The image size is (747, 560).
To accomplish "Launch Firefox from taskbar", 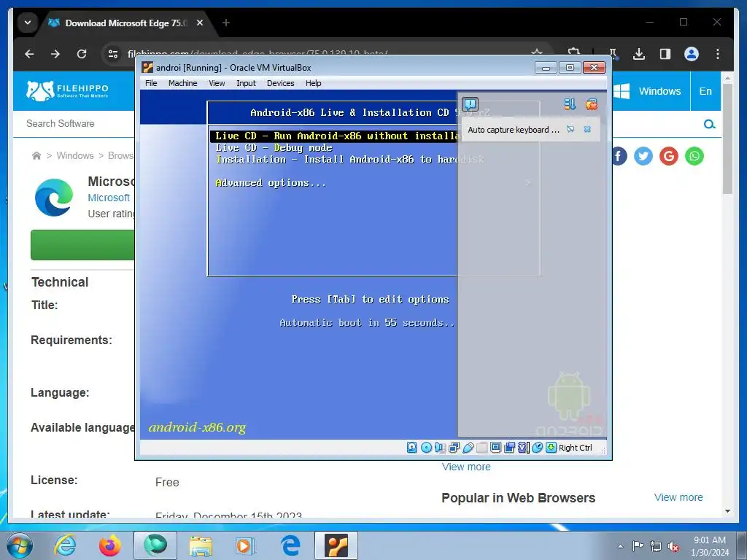I will 110,545.
